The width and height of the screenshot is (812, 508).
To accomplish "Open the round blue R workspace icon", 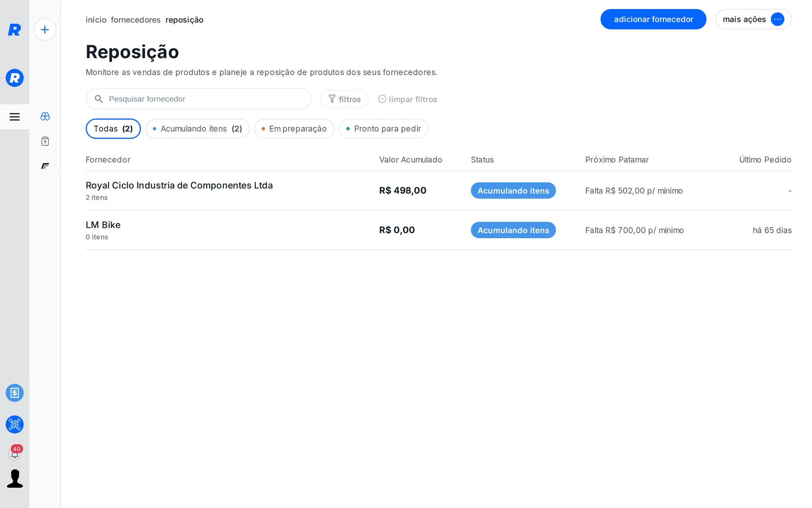I will [15, 78].
